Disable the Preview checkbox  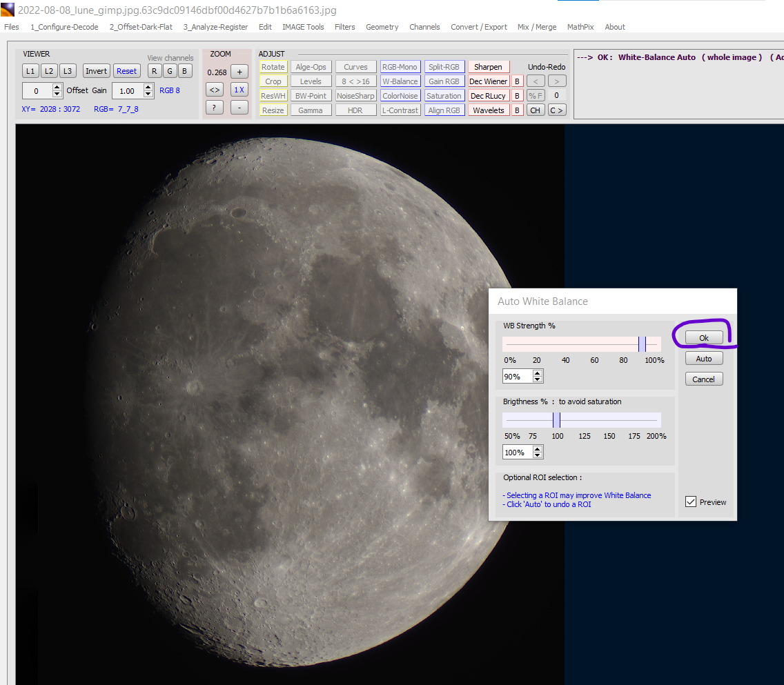tap(691, 502)
